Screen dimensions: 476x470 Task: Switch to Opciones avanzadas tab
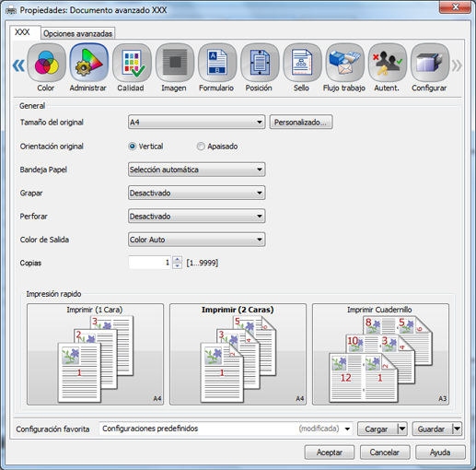[78, 33]
